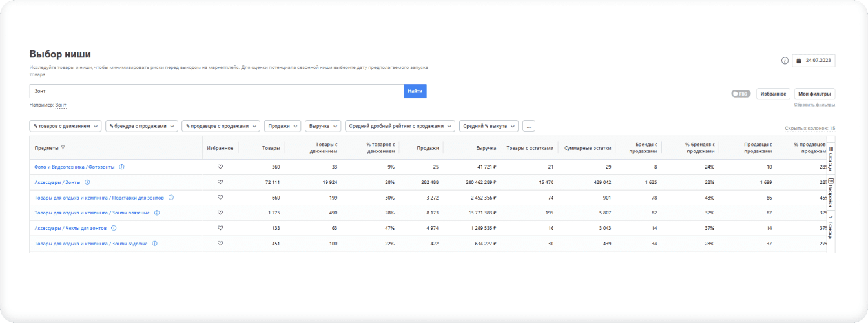
Task: Click heart icon for Фотозонты row
Action: 220,167
